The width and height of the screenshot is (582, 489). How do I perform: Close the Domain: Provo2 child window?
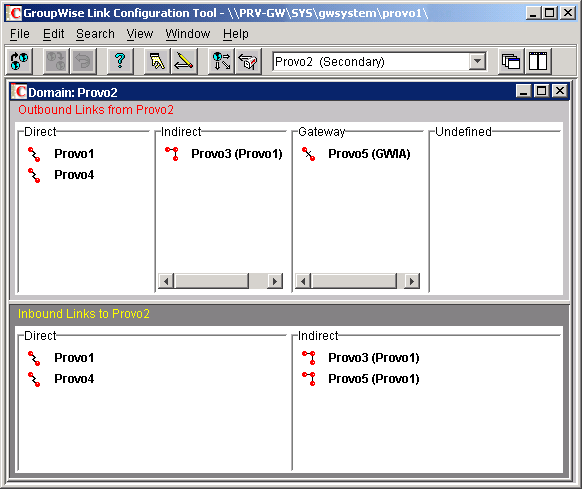tap(560, 91)
